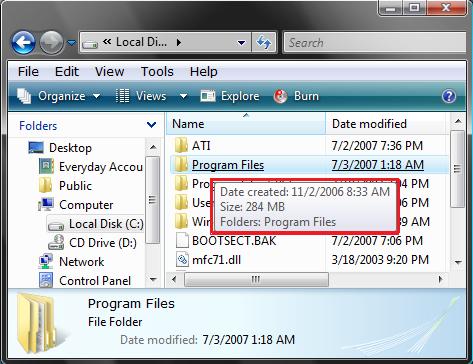The width and height of the screenshot is (473, 364).
Task: Click the Program Files folder icon in list
Action: coord(181,164)
